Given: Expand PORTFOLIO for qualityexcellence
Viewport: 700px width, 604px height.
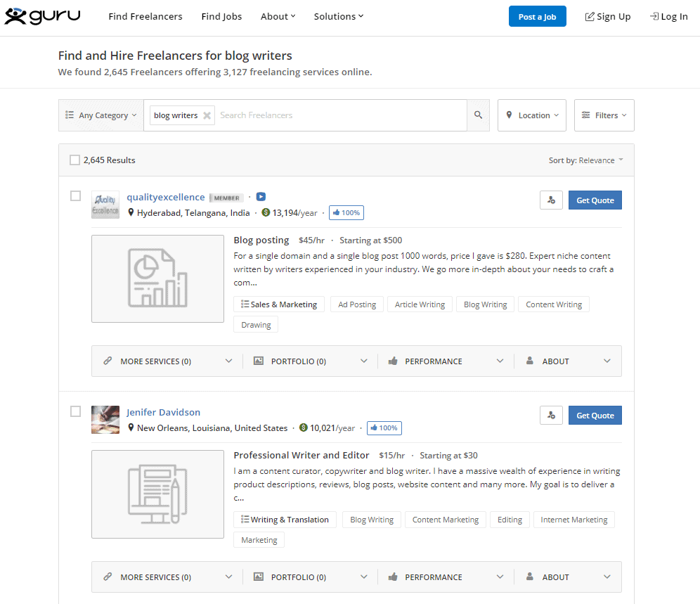Looking at the screenshot, I should click(310, 361).
